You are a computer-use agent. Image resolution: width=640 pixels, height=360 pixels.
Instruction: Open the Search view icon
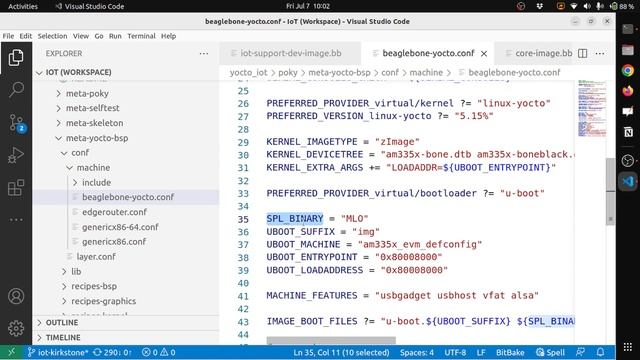click(x=16, y=89)
